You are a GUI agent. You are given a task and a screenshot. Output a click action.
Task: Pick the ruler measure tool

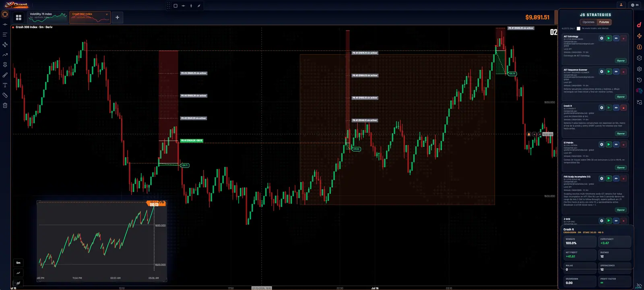[5, 95]
